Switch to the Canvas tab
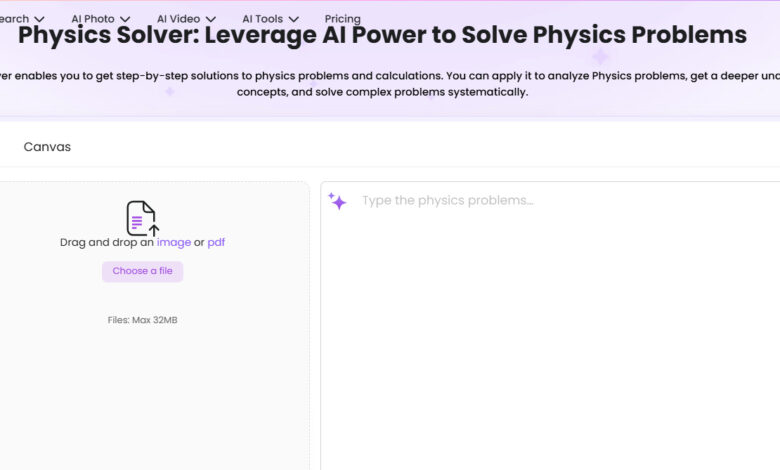The image size is (780, 470). click(47, 147)
